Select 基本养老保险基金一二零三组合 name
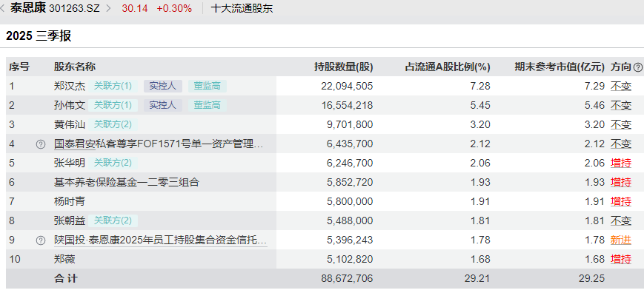 127,182
